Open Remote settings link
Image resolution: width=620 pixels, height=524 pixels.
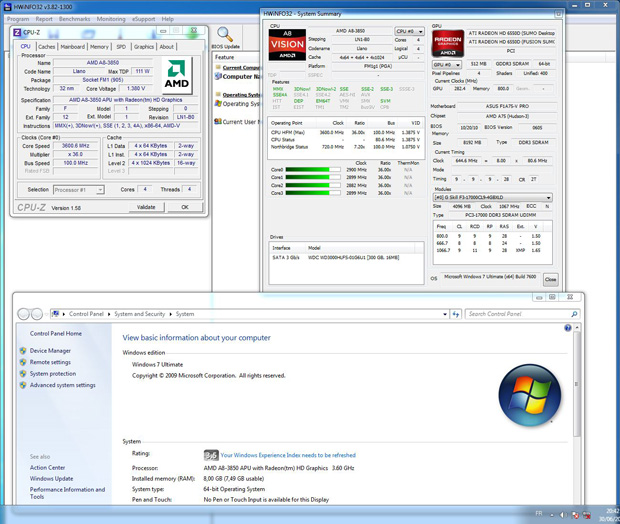coord(50,362)
